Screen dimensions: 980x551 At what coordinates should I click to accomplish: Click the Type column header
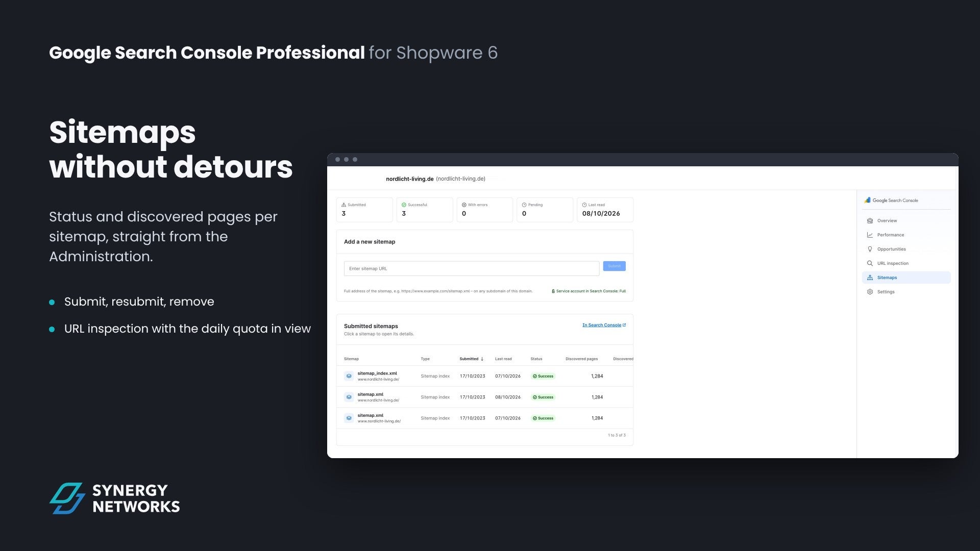(425, 359)
